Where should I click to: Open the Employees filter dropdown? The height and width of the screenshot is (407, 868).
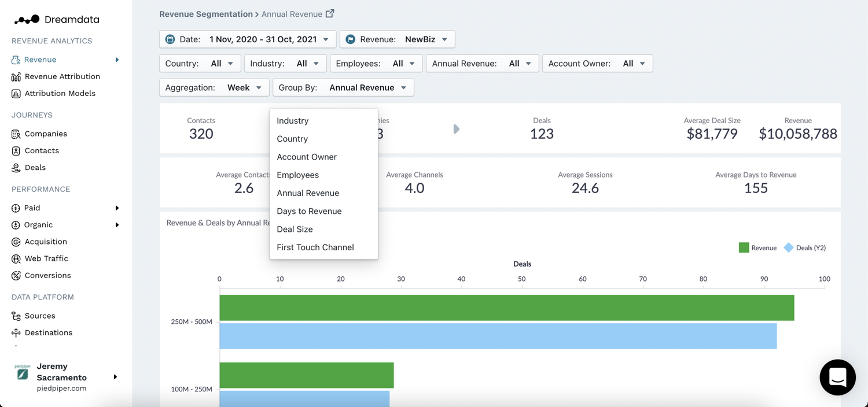[x=376, y=64]
